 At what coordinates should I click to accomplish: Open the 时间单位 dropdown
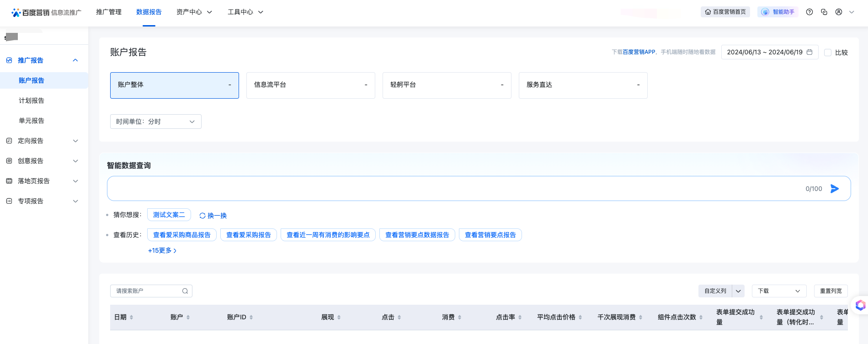coord(155,122)
